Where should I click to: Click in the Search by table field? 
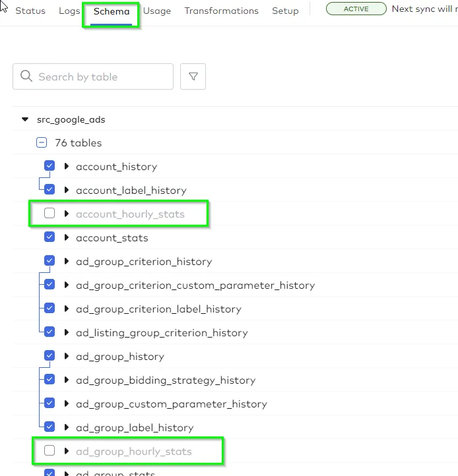coord(99,76)
